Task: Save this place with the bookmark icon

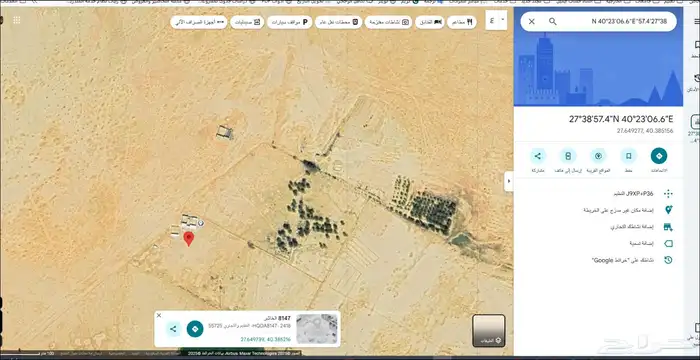Action: [628, 156]
